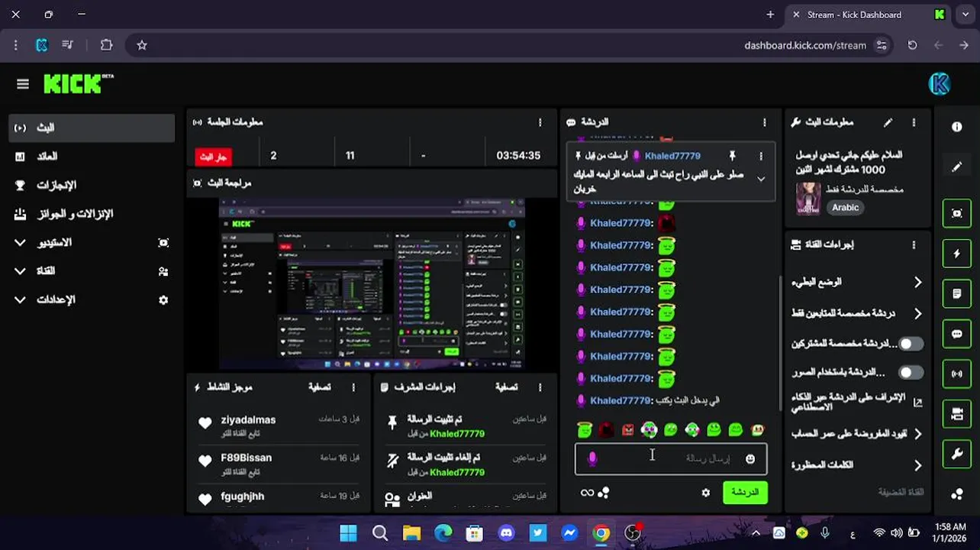
Task: Select العائد in the sidebar
Action: click(92, 156)
